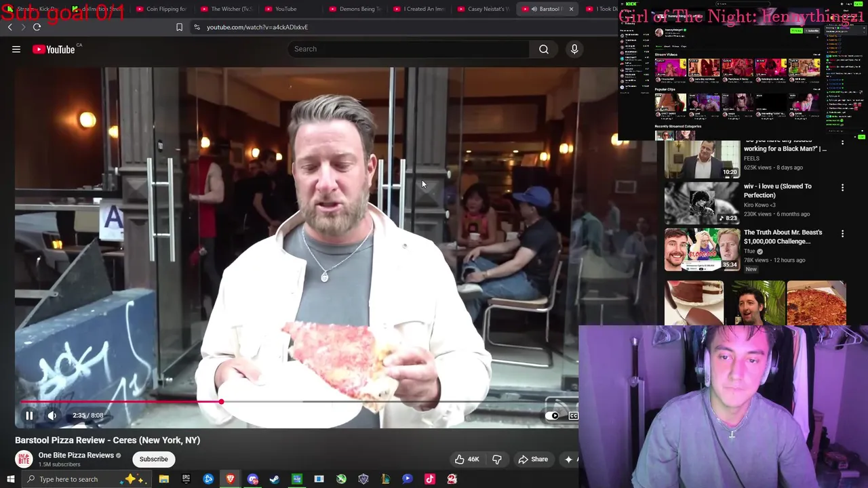Switch to The Witcher browser tab
Image resolution: width=868 pixels, height=488 pixels.
tap(226, 9)
